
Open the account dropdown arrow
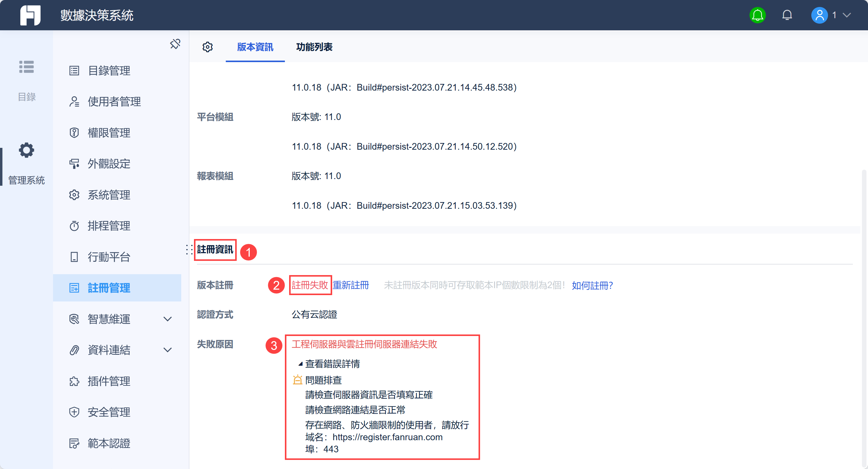click(x=846, y=15)
